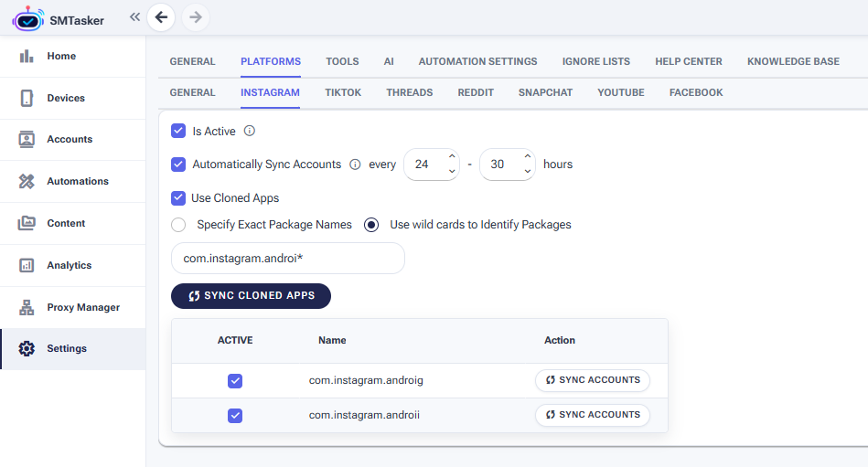868x467 pixels.
Task: Click the com.instagram.androii package name
Action: (364, 415)
